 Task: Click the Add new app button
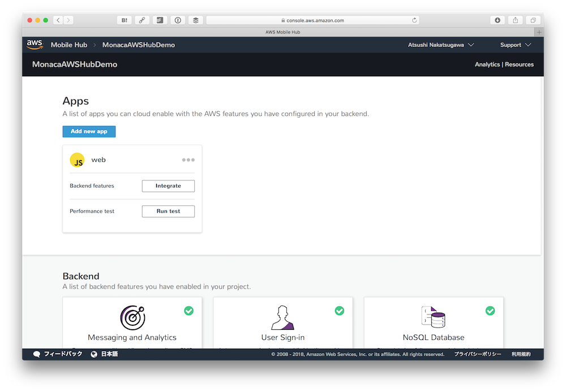coord(89,131)
